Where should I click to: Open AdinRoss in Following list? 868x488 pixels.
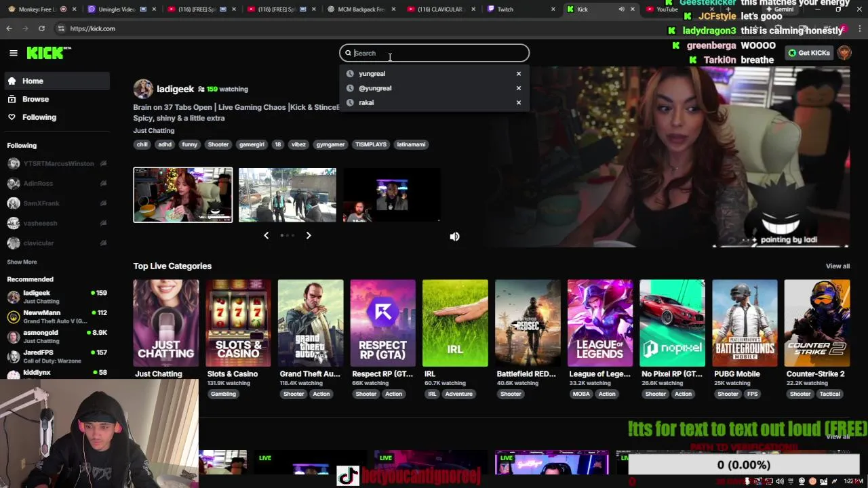coord(57,183)
